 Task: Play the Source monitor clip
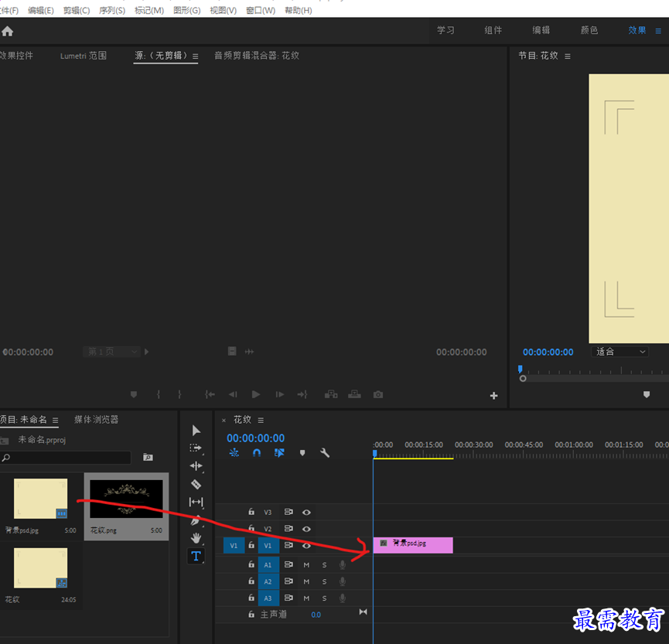(255, 394)
